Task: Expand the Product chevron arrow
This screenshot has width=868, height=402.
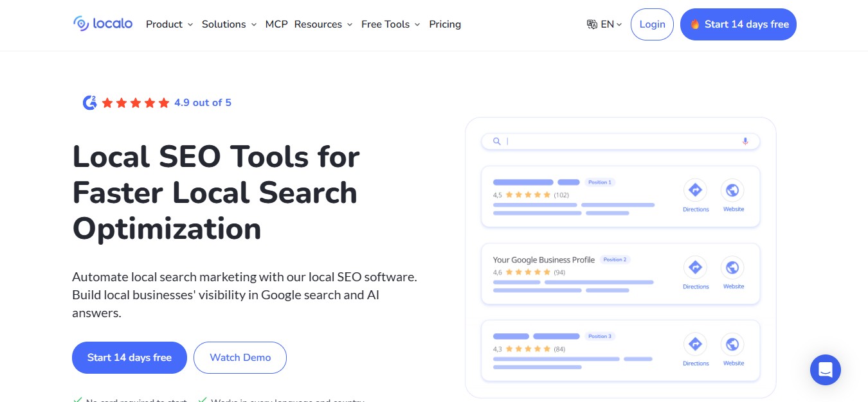Action: 190,24
